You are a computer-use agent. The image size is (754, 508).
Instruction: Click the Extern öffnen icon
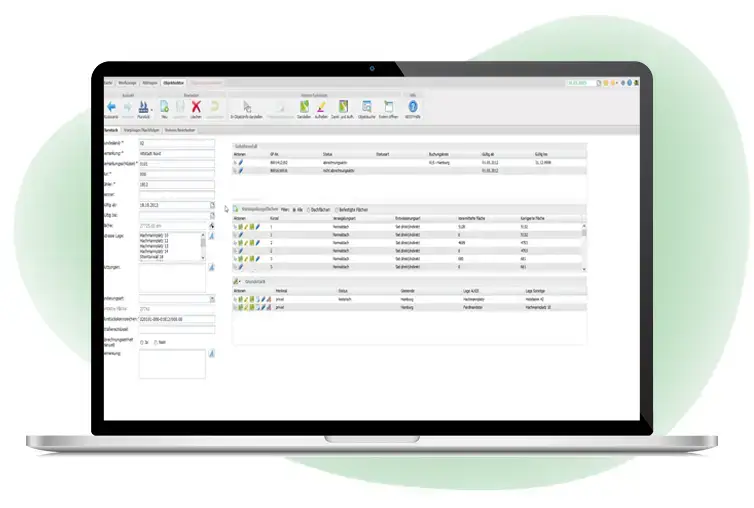(388, 106)
